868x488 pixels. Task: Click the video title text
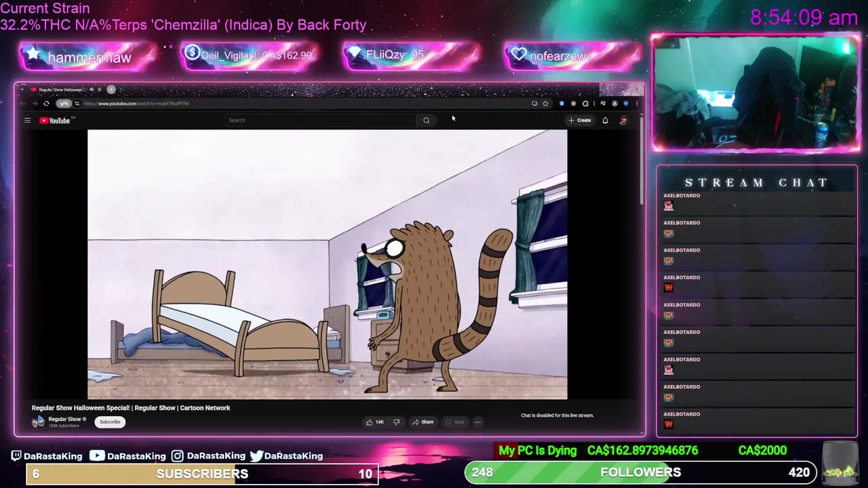point(131,408)
